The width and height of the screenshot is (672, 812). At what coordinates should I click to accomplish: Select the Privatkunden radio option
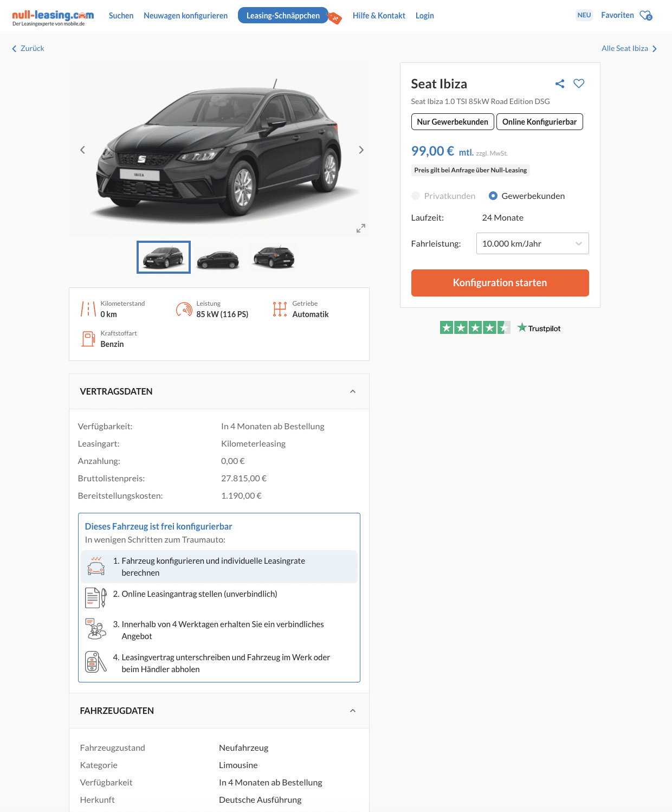[x=416, y=196]
